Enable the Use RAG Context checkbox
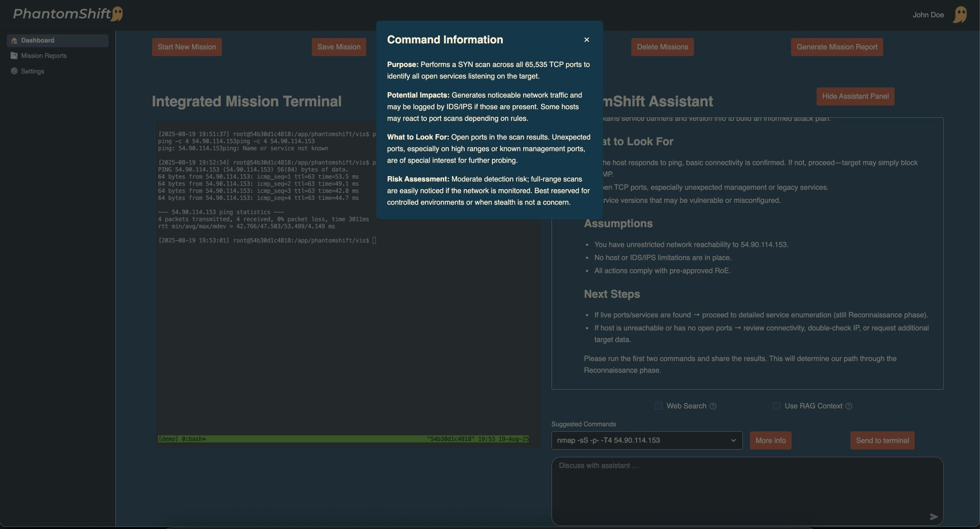This screenshot has width=980, height=529. click(x=776, y=406)
